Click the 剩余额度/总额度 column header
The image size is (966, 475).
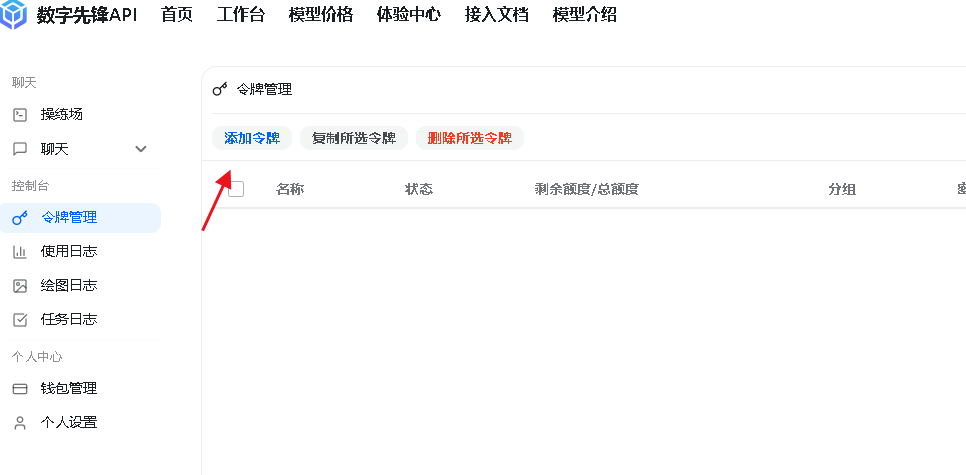pyautogui.click(x=586, y=190)
